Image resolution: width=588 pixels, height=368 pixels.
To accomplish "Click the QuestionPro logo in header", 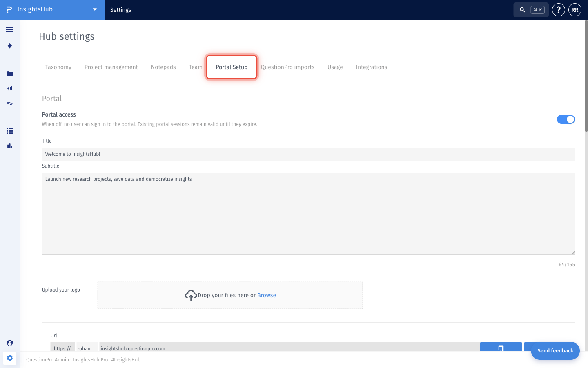I will tap(9, 9).
